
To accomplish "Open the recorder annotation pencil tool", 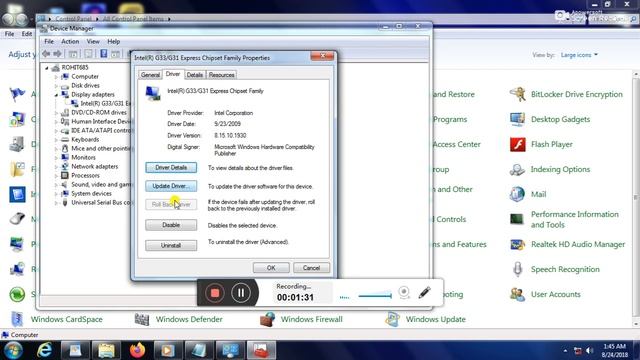I will [424, 292].
